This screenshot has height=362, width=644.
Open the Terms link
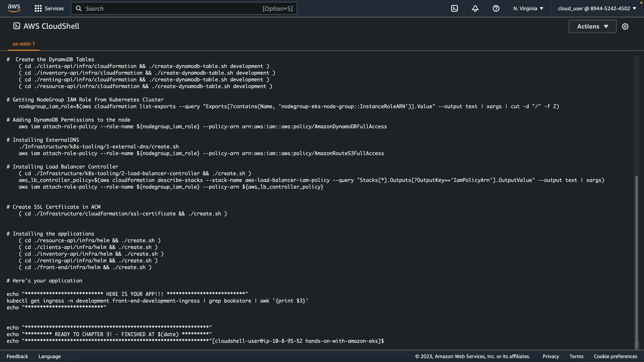pos(576,356)
